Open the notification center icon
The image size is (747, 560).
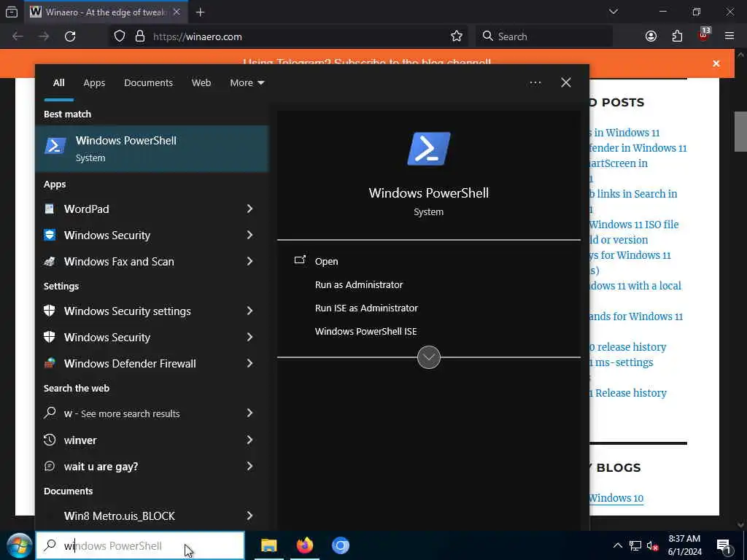(724, 546)
